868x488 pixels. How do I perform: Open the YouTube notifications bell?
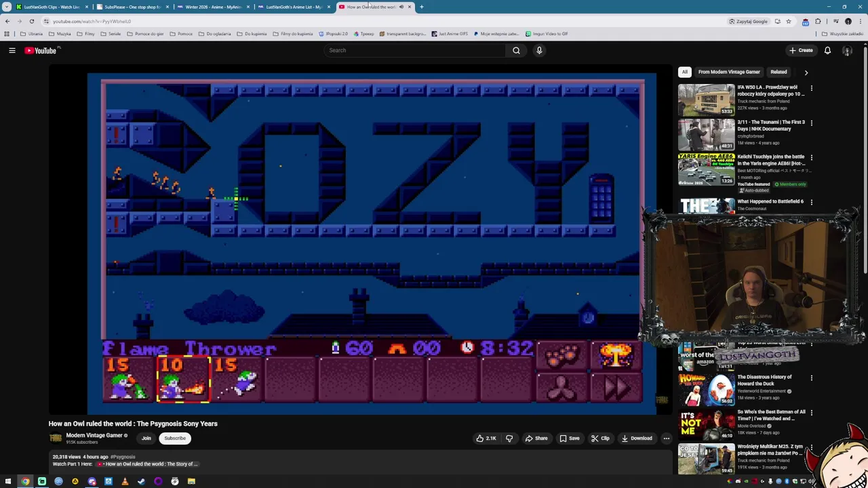tap(827, 50)
